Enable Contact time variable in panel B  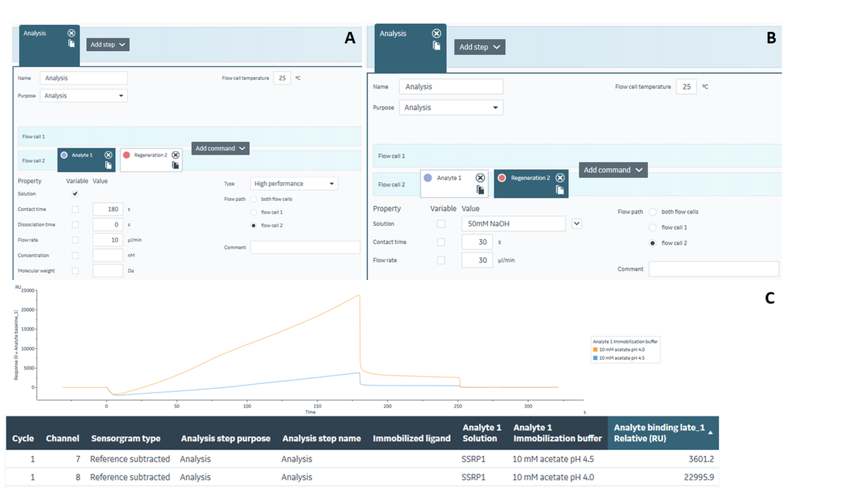point(441,242)
